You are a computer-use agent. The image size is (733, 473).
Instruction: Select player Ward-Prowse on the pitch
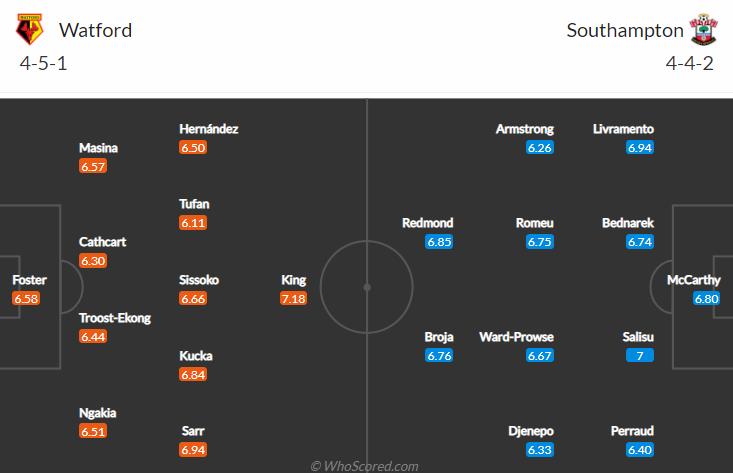pyautogui.click(x=516, y=337)
